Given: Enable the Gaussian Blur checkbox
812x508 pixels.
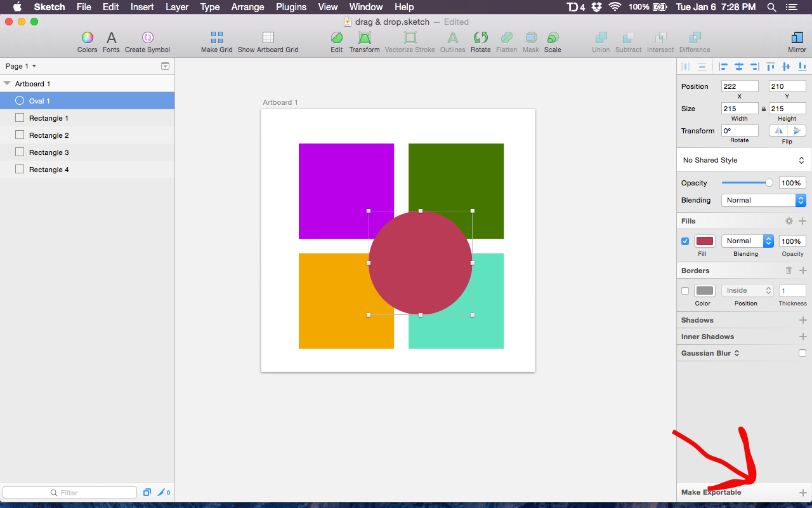Looking at the screenshot, I should pos(802,353).
